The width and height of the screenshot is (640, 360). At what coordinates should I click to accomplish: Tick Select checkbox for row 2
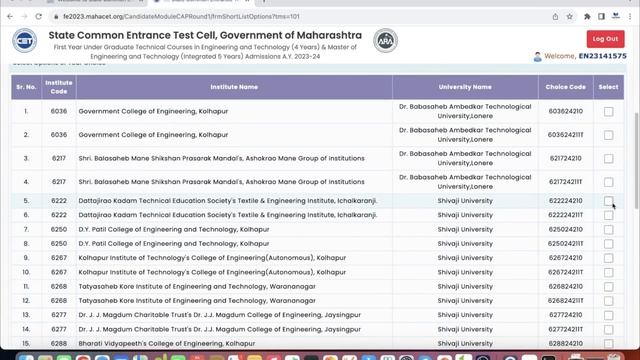tap(608, 135)
